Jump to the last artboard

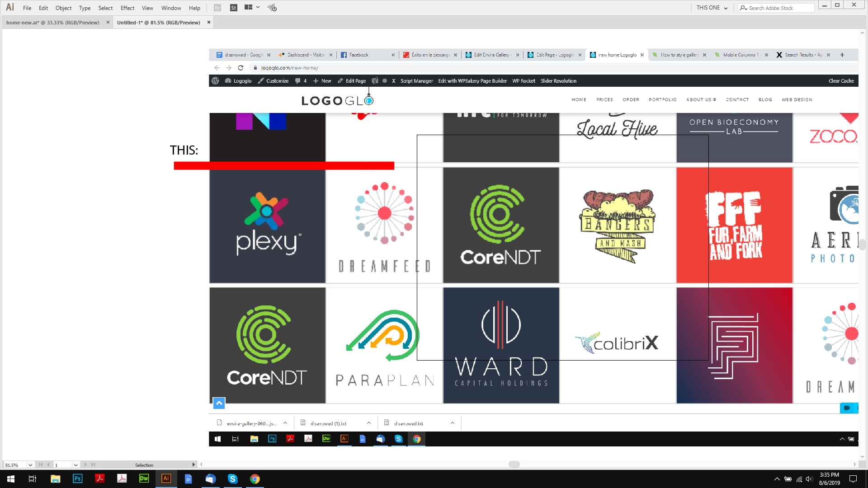coord(93,465)
